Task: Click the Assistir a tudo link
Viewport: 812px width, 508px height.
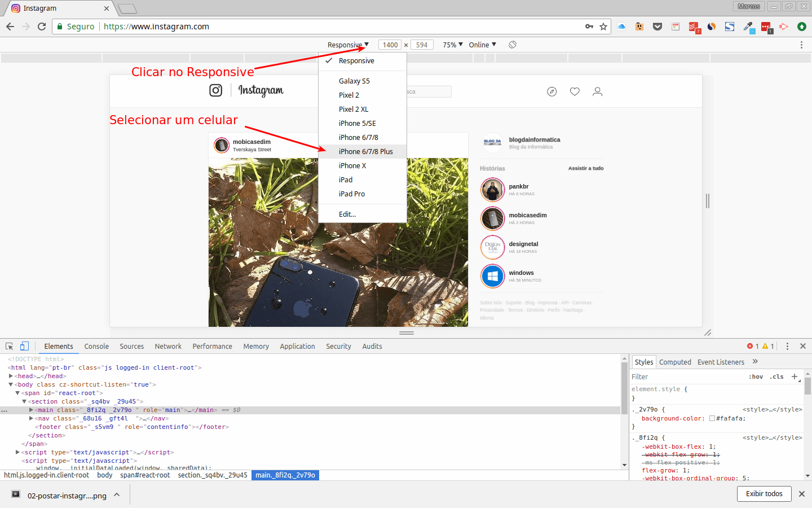Action: pyautogui.click(x=585, y=168)
